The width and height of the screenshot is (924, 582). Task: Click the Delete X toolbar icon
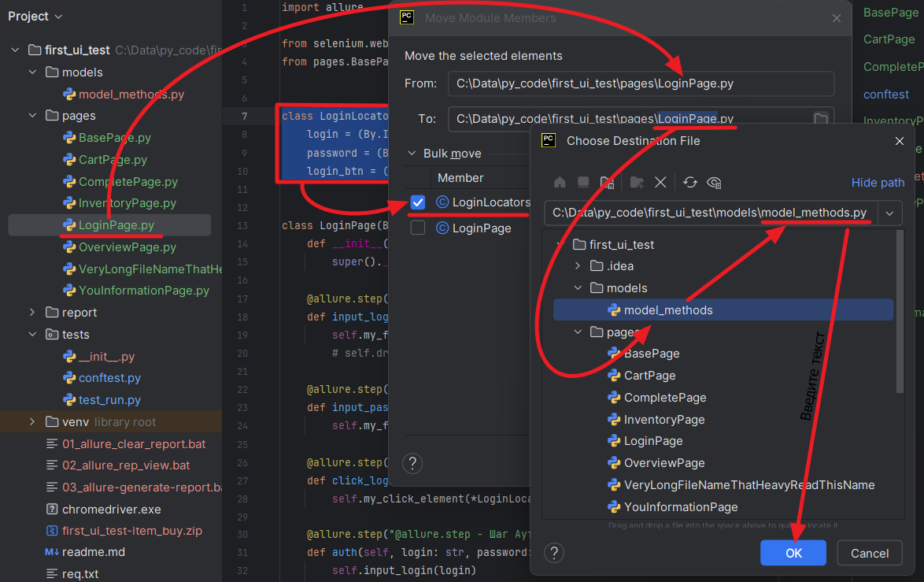(660, 183)
